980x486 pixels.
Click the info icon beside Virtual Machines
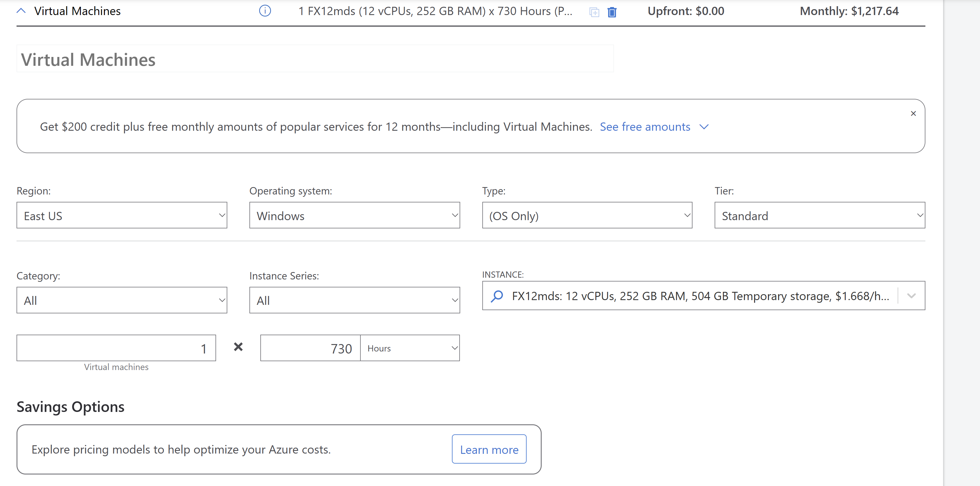coord(265,11)
